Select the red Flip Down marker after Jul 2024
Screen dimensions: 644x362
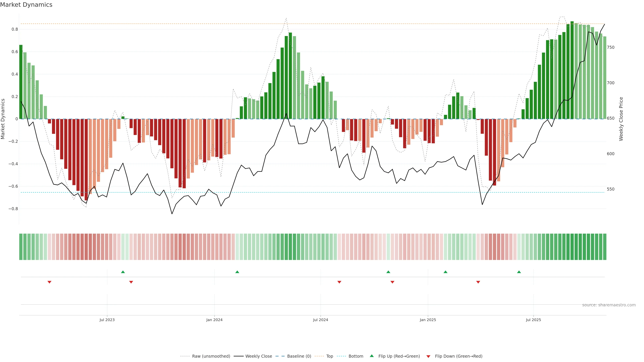pos(339,282)
